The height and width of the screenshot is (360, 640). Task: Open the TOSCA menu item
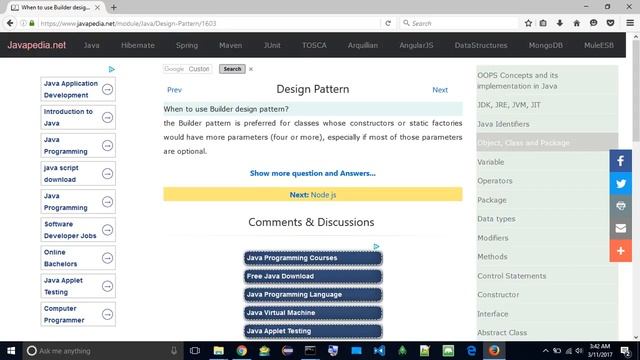click(314, 45)
